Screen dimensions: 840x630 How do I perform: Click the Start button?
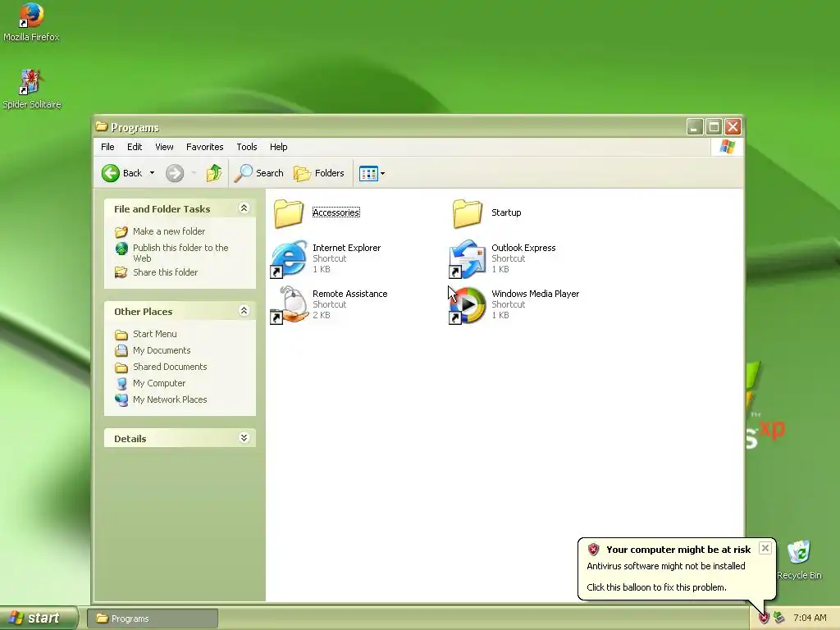click(38, 619)
